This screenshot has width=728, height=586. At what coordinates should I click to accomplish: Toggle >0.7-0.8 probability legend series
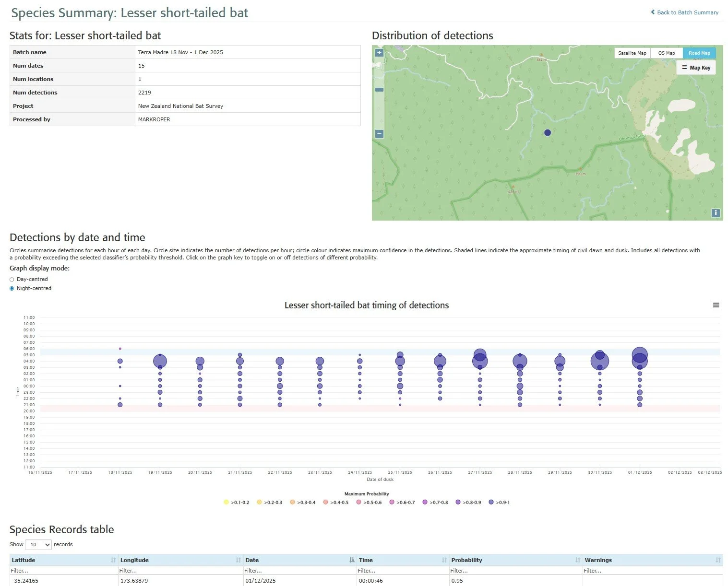[435, 503]
